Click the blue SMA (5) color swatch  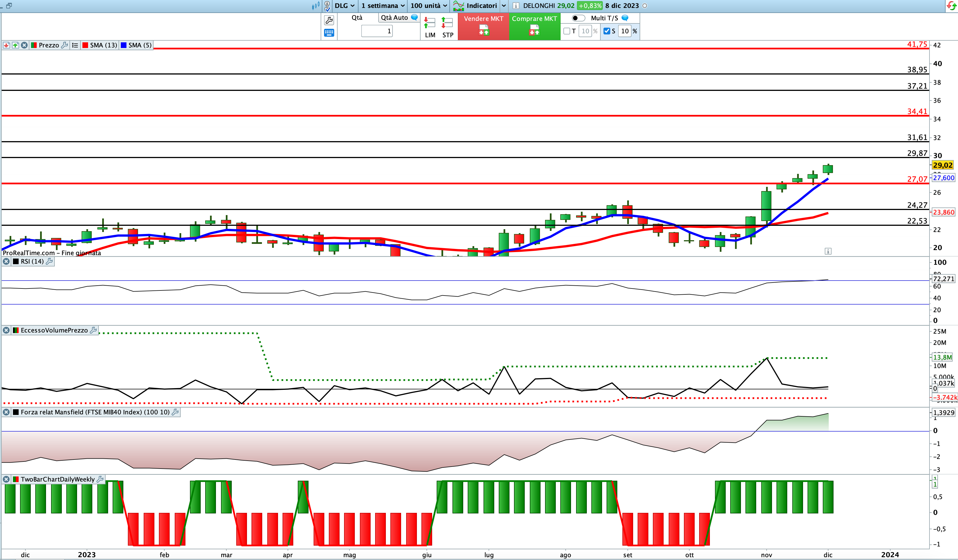(124, 45)
